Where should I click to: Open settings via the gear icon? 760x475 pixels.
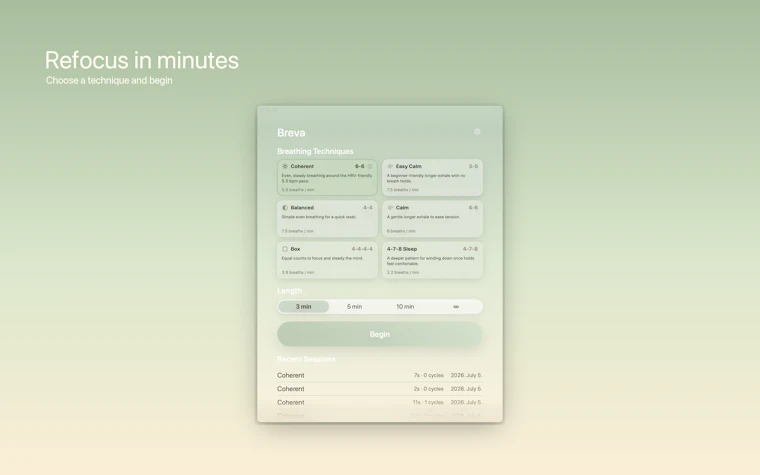coord(477,131)
